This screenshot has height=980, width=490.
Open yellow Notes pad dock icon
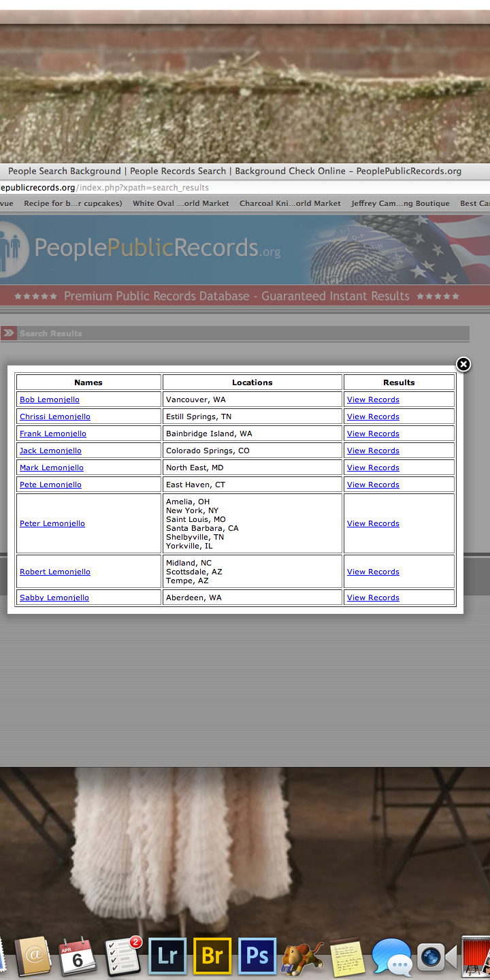347,957
